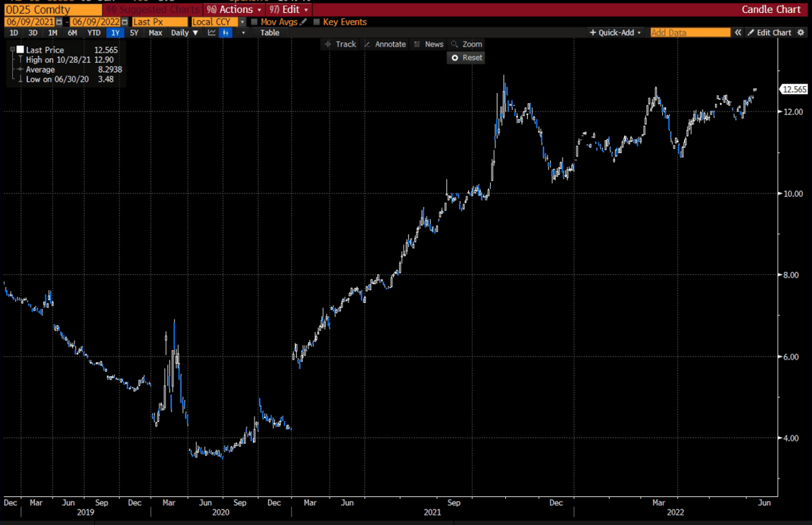Open the Daily periodicity dropdown
812x525 pixels.
click(x=185, y=33)
